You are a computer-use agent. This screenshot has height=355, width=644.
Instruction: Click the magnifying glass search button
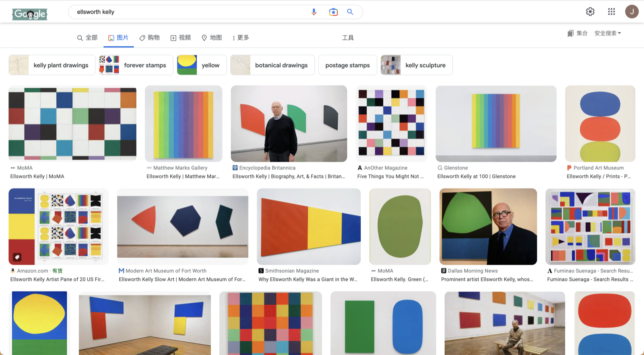(x=350, y=12)
